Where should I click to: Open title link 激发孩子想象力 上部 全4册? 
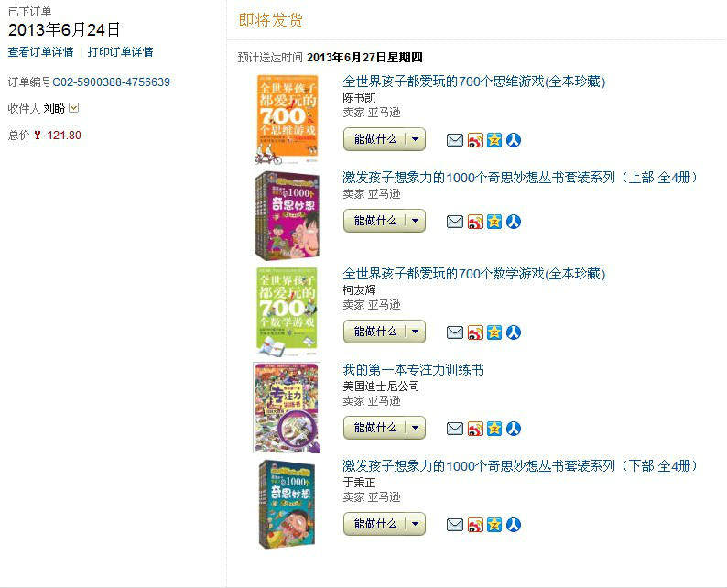pyautogui.click(x=519, y=178)
